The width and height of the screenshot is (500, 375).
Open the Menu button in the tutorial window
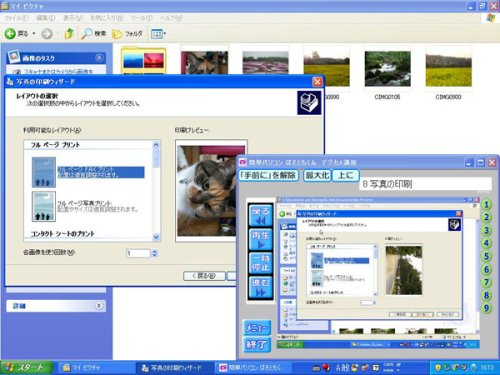(256, 328)
